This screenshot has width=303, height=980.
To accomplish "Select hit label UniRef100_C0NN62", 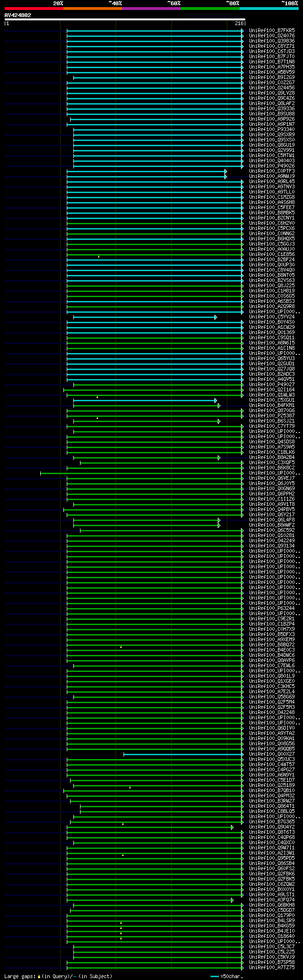I will 272,234.
